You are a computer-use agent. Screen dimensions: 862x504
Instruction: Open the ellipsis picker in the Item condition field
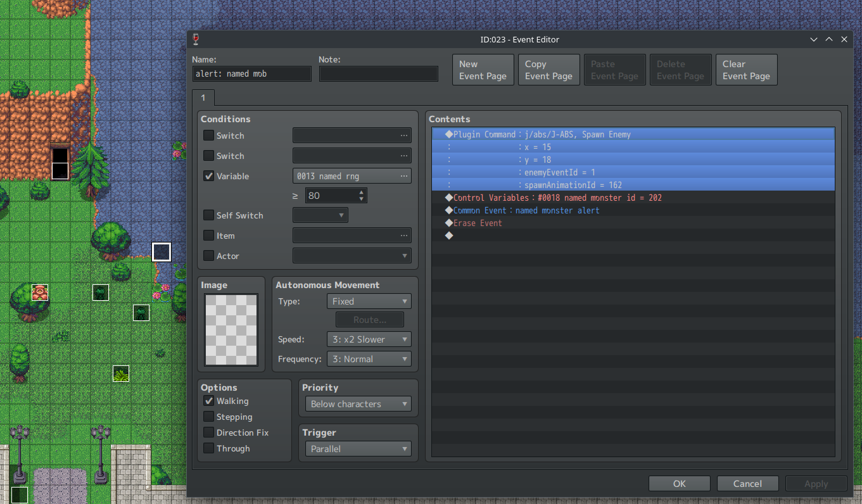pos(404,236)
